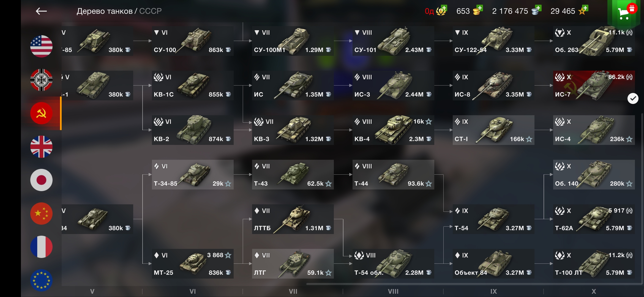
Task: Click СССР in the breadcrumb title
Action: (x=150, y=11)
